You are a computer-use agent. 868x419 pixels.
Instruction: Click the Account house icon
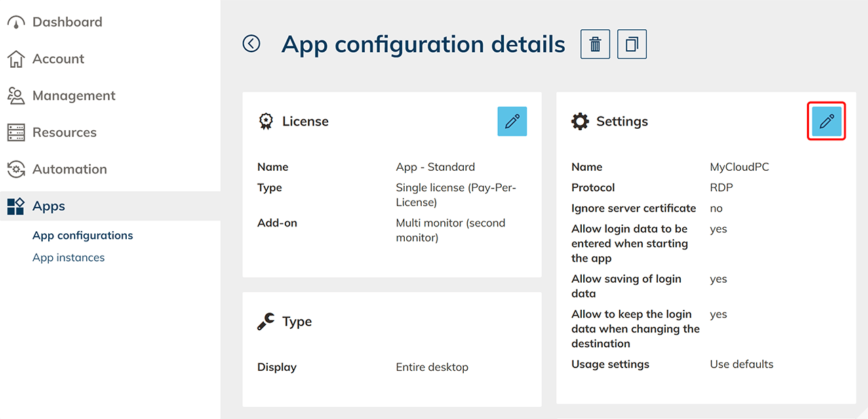(x=16, y=59)
